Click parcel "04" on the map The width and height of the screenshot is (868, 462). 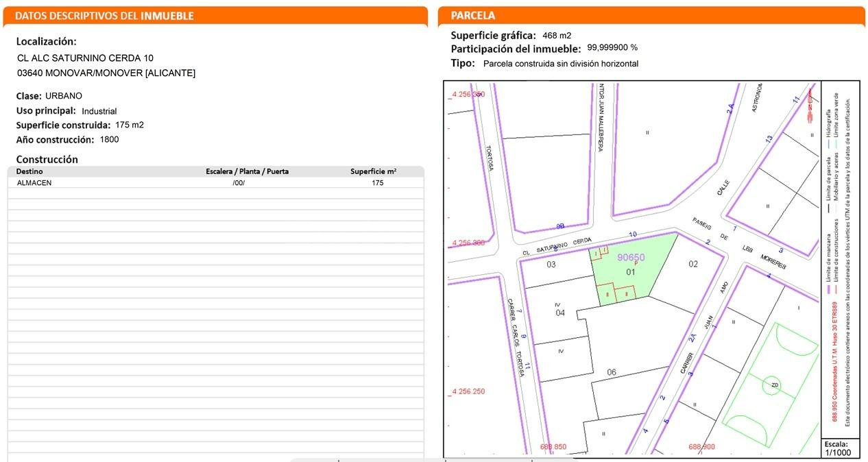560,313
